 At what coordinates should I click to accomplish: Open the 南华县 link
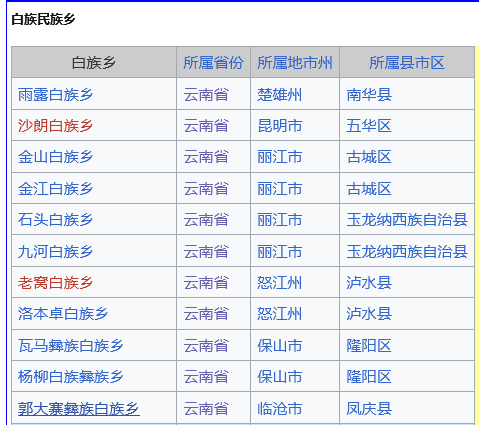pos(369,95)
